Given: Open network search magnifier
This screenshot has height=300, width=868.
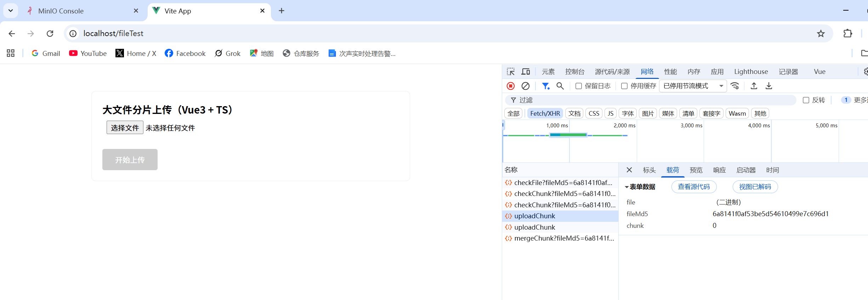Looking at the screenshot, I should (560, 86).
